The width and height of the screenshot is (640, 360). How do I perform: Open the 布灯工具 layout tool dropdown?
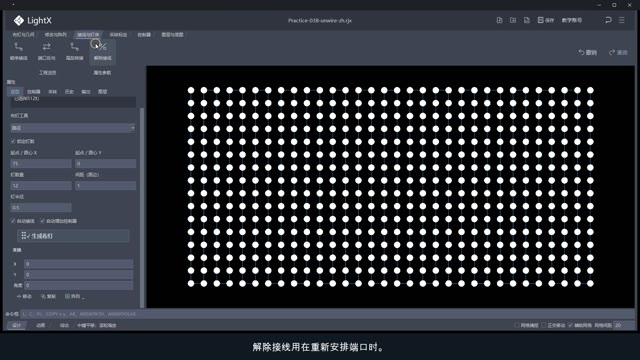coord(73,128)
